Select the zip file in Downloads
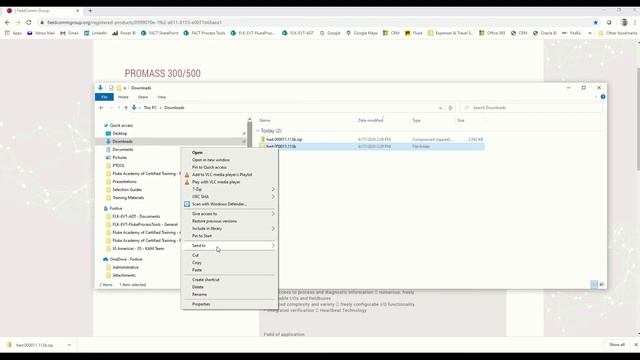 tap(284, 140)
